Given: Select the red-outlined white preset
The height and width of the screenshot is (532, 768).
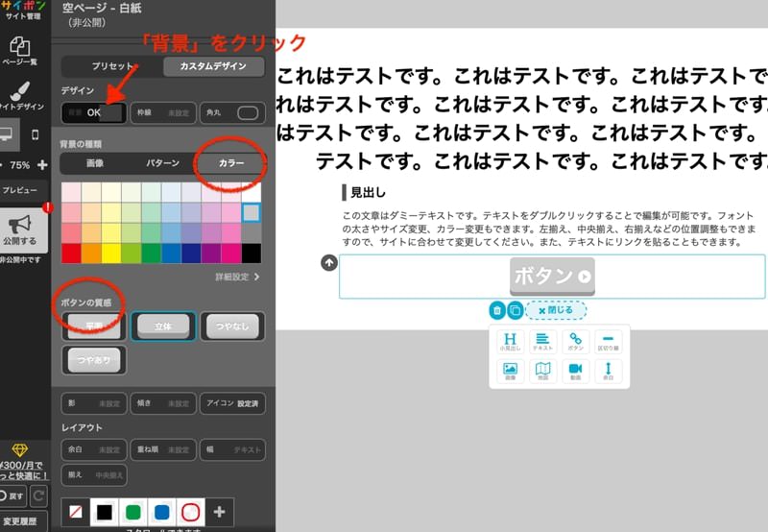Looking at the screenshot, I should click(190, 512).
